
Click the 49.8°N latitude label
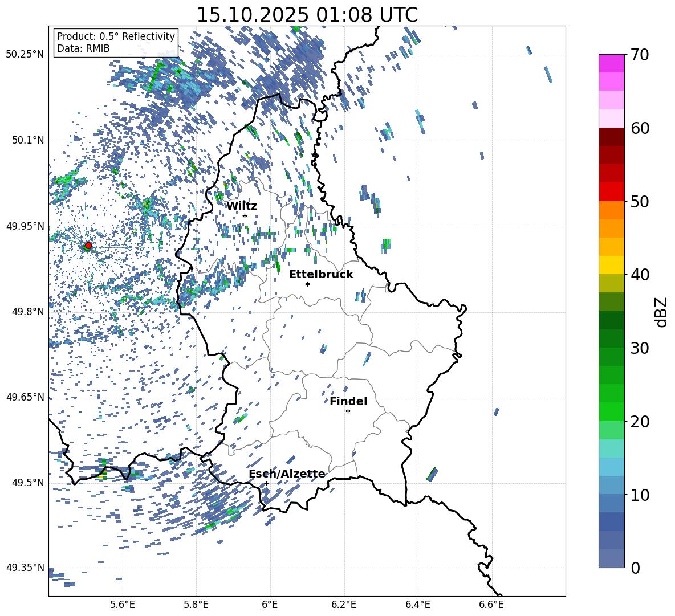[x=27, y=312]
